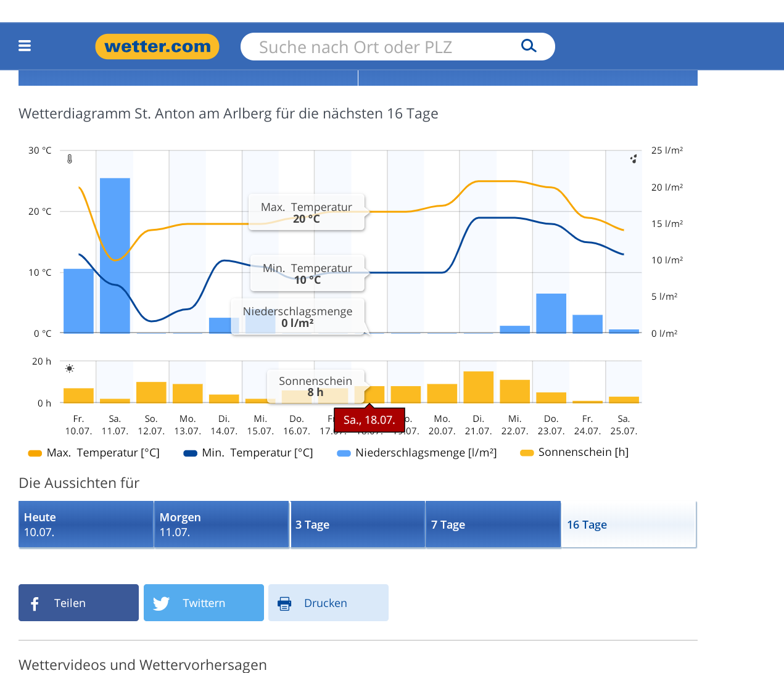Viewport: 784px width, 673px height.
Task: Open the hamburger menu icon
Action: point(25,46)
